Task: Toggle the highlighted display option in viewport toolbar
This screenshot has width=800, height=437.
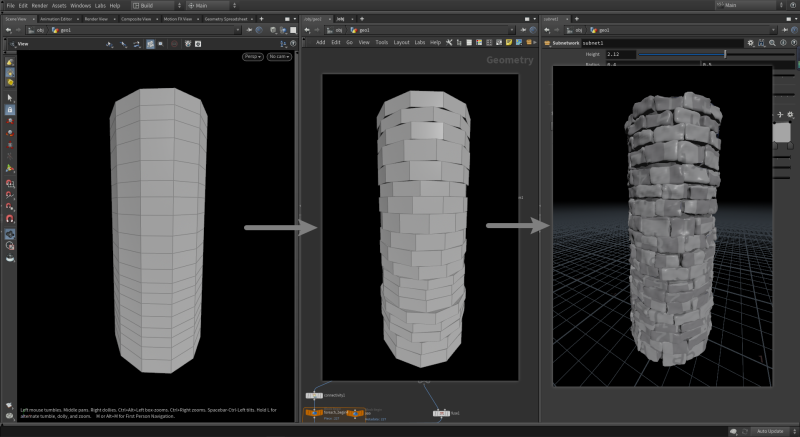Action: (149, 44)
